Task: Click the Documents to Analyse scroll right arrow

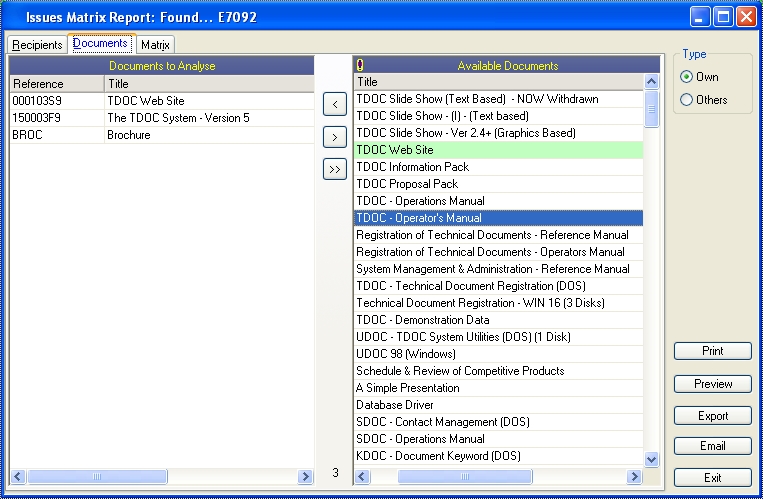Action: pyautogui.click(x=305, y=477)
